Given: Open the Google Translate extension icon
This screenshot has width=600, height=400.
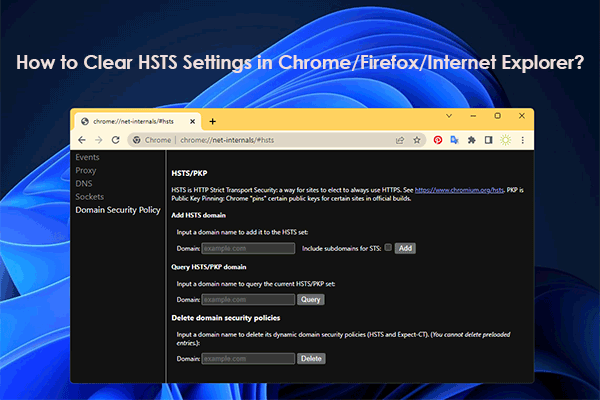Looking at the screenshot, I should [455, 140].
